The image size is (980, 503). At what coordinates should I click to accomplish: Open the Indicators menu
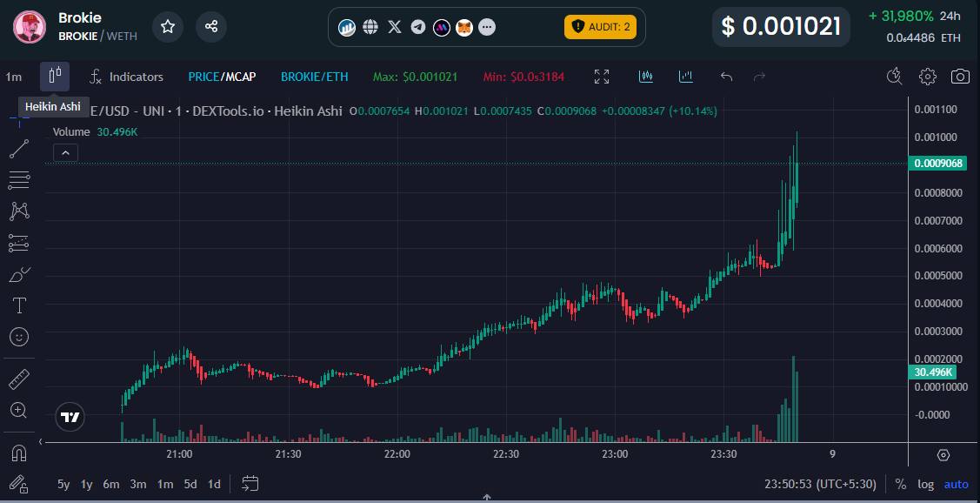point(126,77)
